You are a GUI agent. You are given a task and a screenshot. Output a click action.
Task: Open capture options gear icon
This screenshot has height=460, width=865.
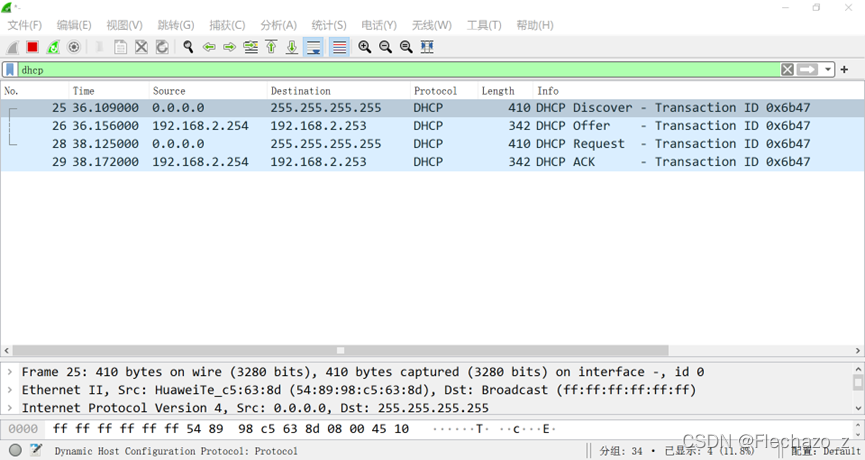point(73,47)
